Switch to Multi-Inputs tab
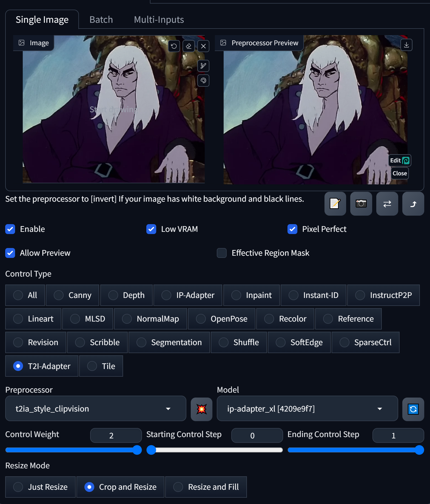Viewport: 430px width, 504px height. (x=159, y=19)
